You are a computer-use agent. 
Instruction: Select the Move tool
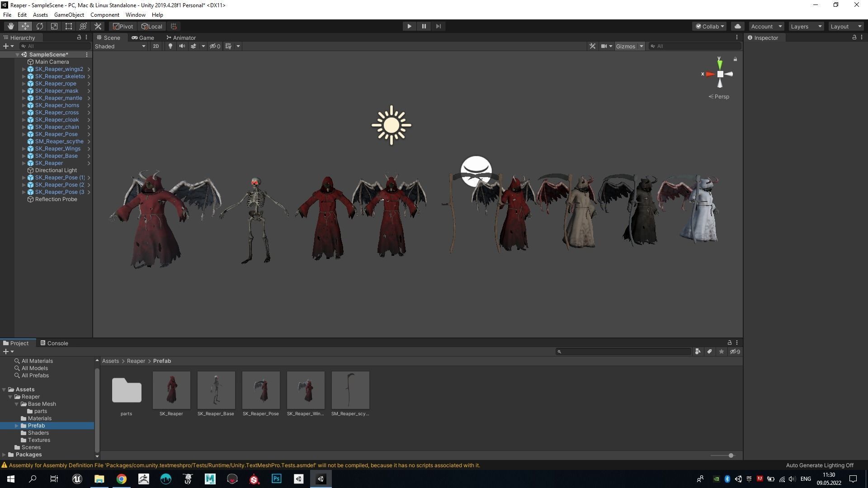click(25, 26)
